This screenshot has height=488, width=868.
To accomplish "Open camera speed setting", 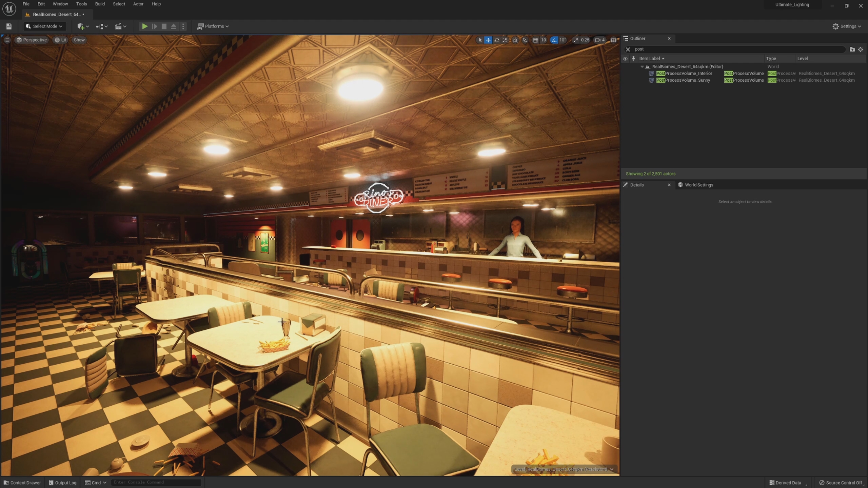I will [600, 40].
